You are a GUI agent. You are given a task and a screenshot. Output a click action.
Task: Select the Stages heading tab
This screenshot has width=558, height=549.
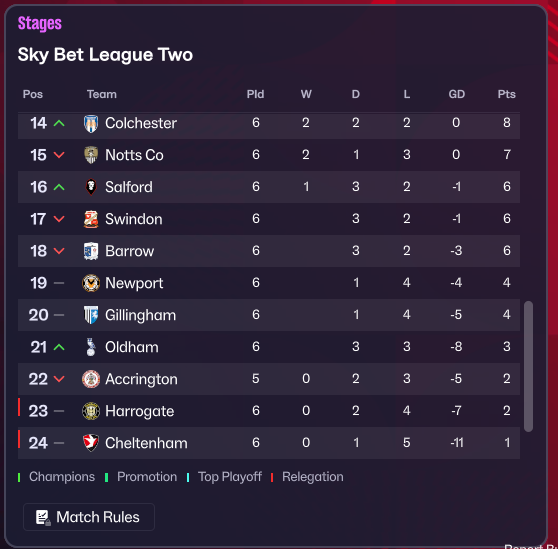click(x=40, y=23)
